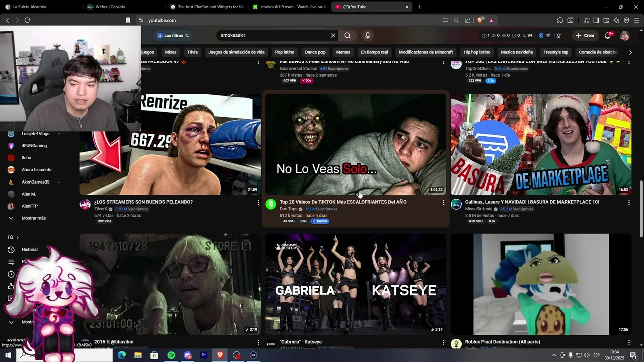
Task: Switch to La Ruleta Aleatoria tab
Action: [x=40, y=7]
